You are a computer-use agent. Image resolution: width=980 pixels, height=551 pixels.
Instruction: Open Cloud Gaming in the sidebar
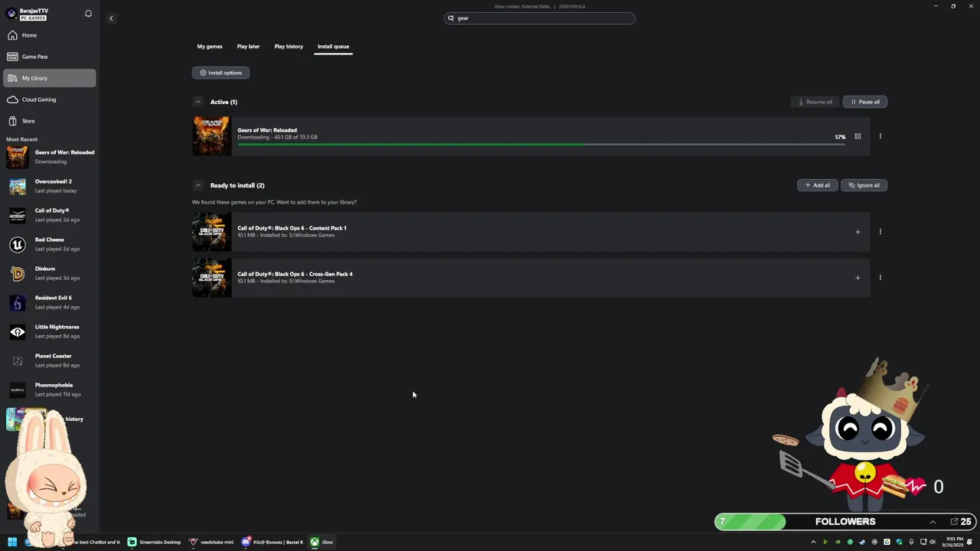[50, 99]
